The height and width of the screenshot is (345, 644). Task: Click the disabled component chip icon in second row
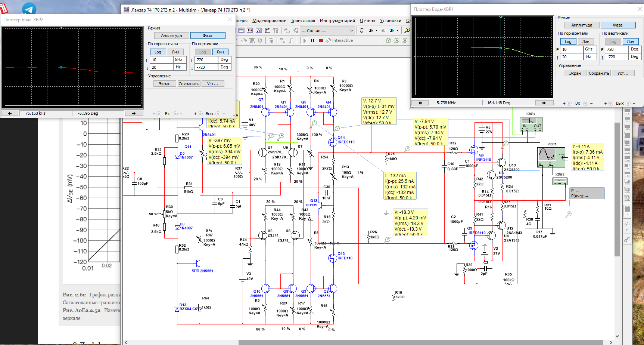[271, 40]
